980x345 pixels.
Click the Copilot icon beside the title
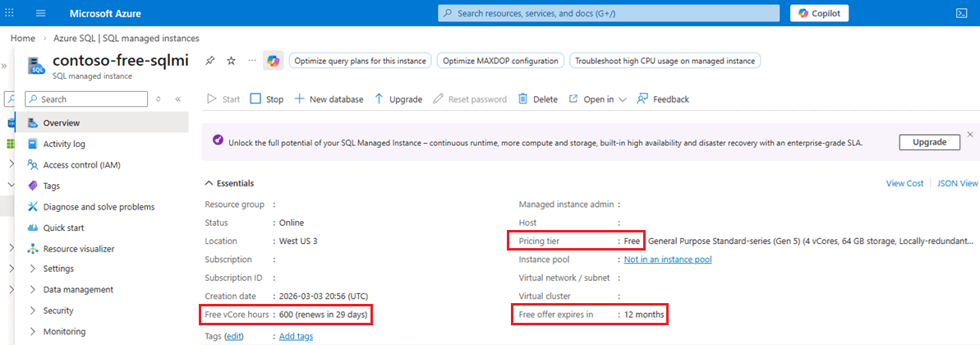click(273, 61)
